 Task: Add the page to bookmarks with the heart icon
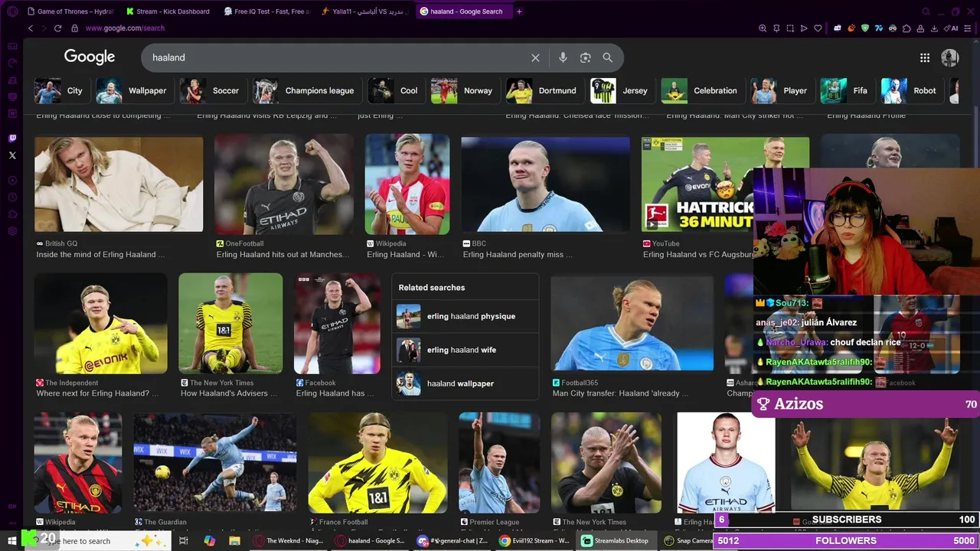pos(818,28)
